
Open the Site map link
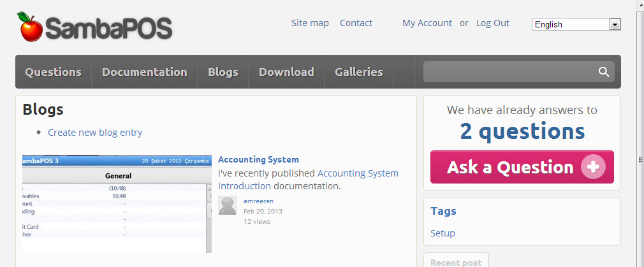310,23
